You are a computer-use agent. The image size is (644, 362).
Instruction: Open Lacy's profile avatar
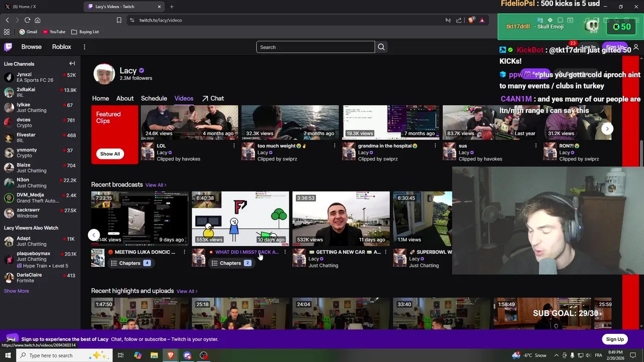point(104,74)
